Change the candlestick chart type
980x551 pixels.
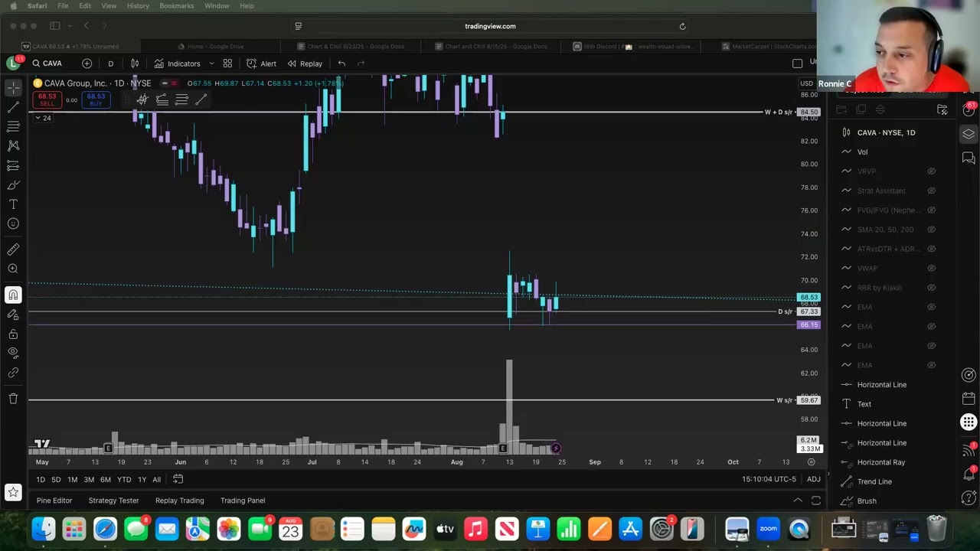point(135,64)
